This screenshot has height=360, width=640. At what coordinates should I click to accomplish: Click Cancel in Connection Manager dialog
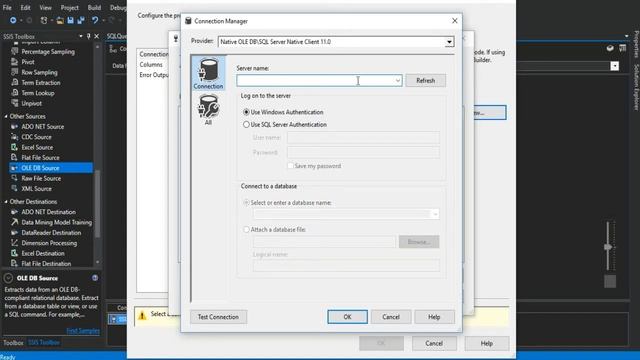pyautogui.click(x=391, y=317)
